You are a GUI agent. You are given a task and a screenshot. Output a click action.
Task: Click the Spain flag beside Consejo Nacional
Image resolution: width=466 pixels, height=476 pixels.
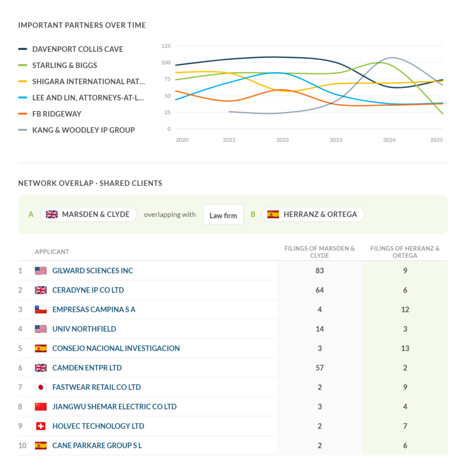point(41,348)
